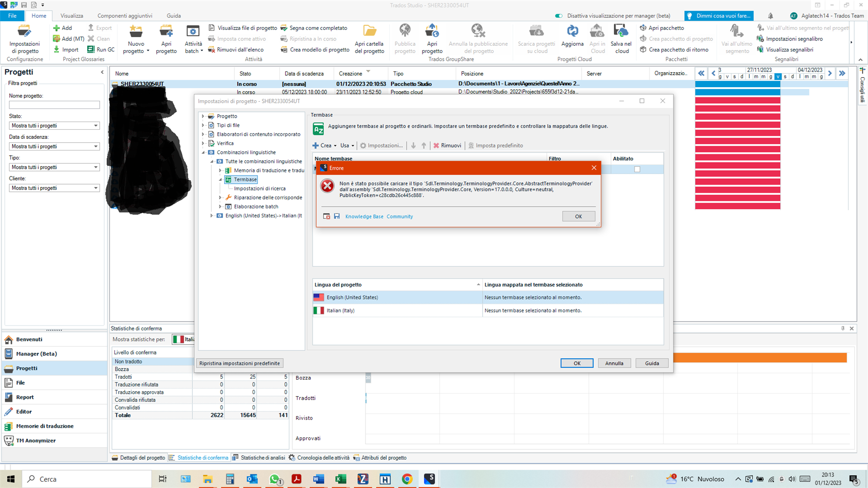868x488 pixels.
Task: Click Visualizza segnalibri
Action: pyautogui.click(x=785, y=50)
